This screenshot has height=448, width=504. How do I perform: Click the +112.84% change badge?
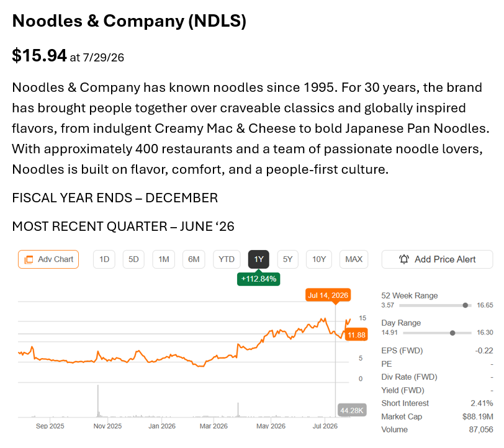259,279
